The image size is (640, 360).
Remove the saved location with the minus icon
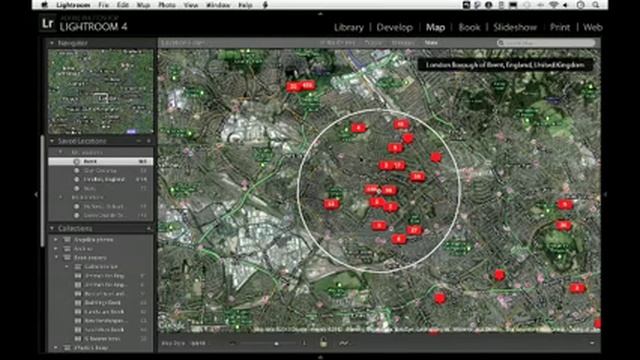pyautogui.click(x=139, y=141)
